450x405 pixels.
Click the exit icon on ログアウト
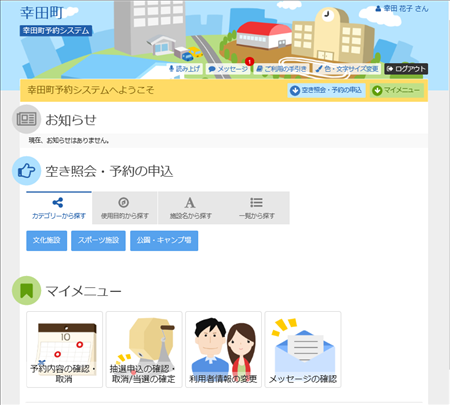(390, 69)
